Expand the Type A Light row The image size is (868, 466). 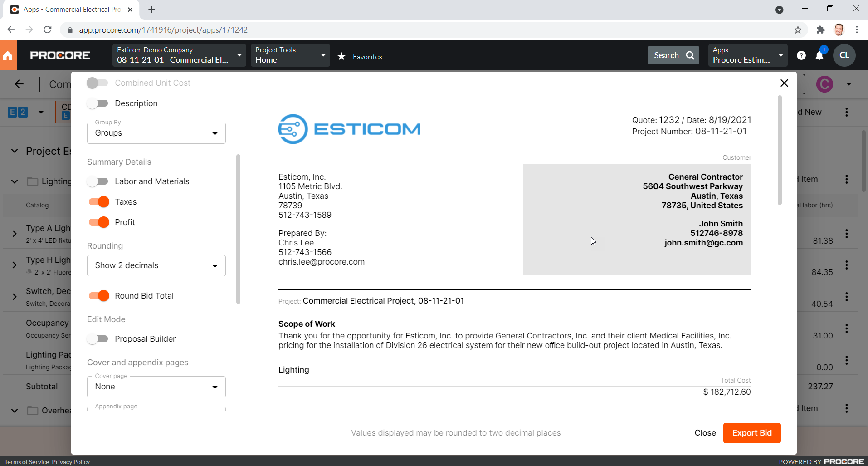click(15, 234)
